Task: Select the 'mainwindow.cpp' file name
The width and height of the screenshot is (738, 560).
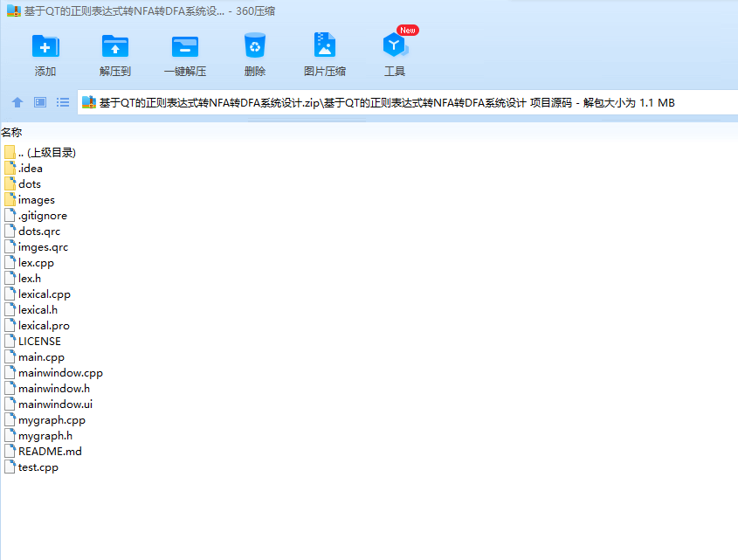Action: click(x=61, y=372)
